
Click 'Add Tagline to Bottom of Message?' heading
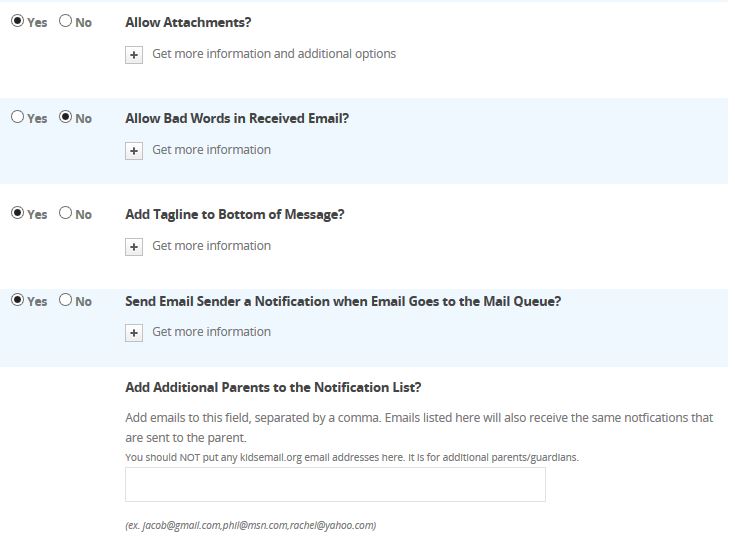pos(234,214)
